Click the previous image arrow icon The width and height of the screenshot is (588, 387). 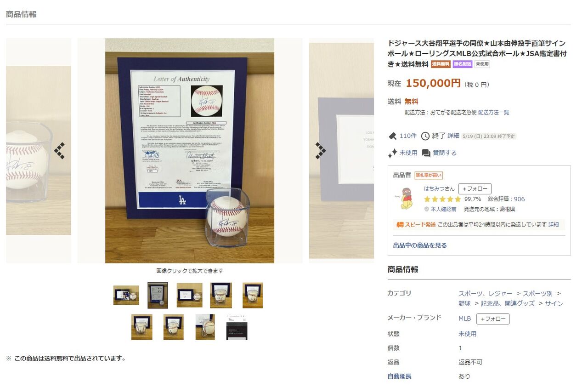(59, 151)
